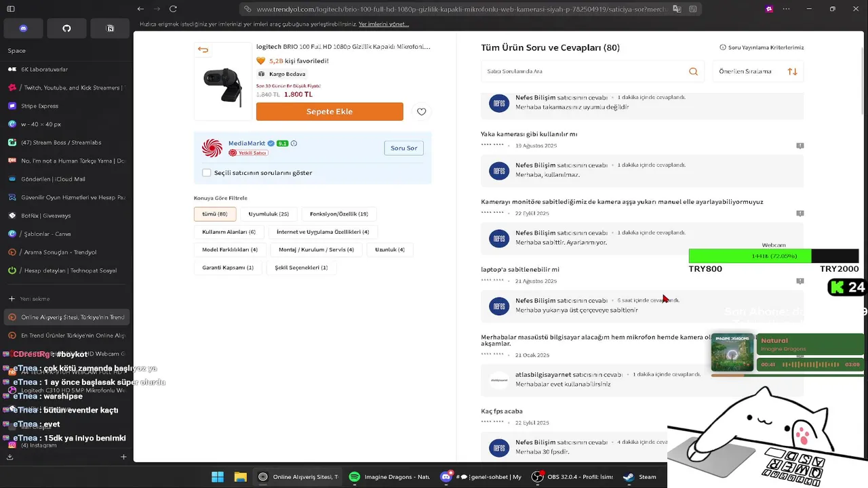Image resolution: width=868 pixels, height=488 pixels.
Task: Open the 'Önerilen Sıralama' sort dropdown
Action: [x=758, y=71]
